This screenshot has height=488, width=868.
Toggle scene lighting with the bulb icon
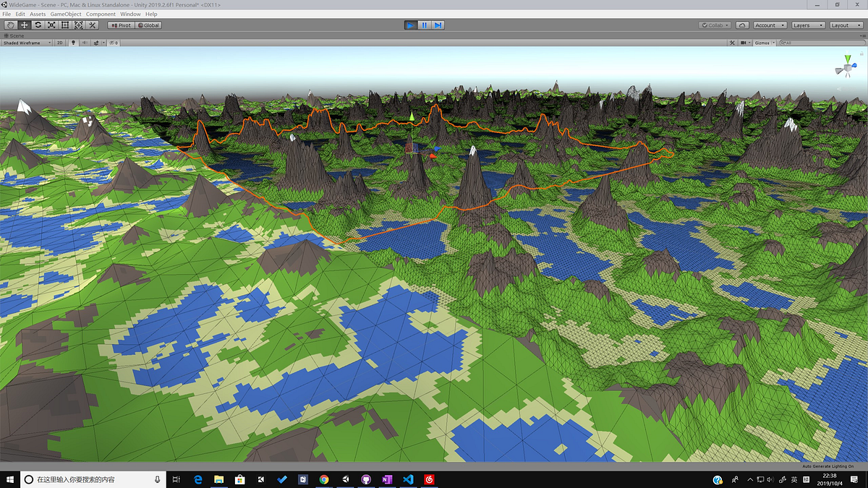[73, 42]
